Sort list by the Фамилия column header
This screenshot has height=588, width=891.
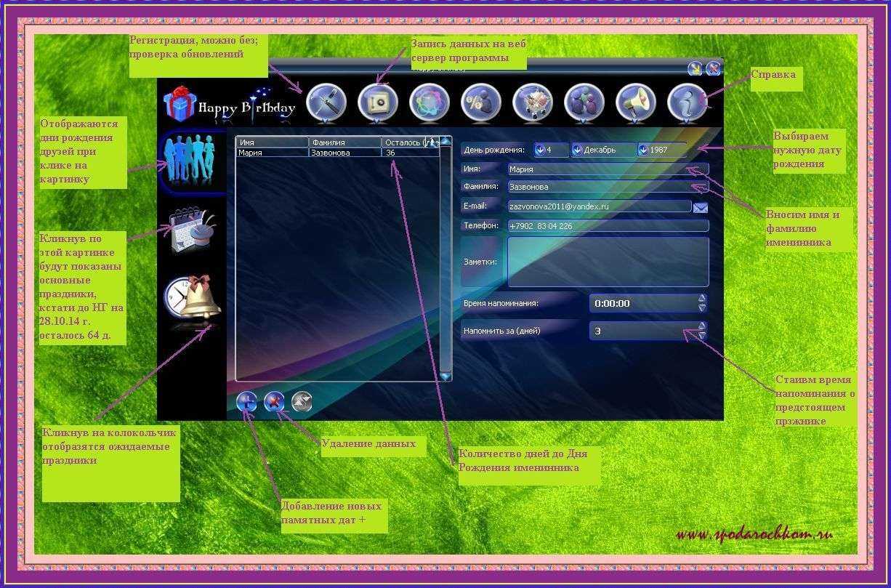pos(344,142)
